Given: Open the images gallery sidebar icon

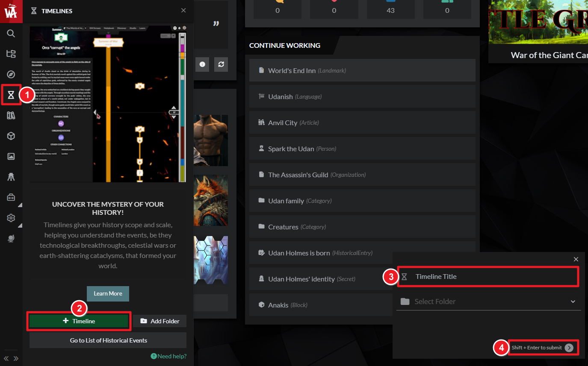Looking at the screenshot, I should pyautogui.click(x=11, y=156).
